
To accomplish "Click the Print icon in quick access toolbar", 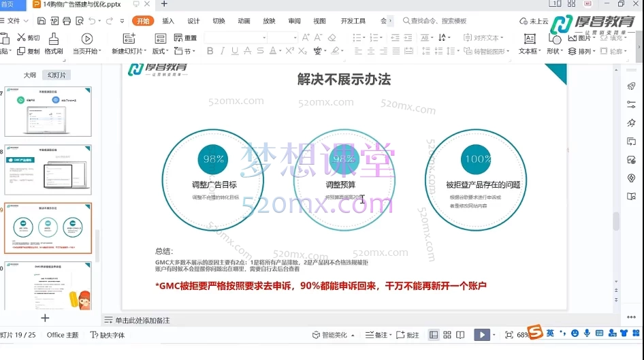I will click(x=67, y=21).
